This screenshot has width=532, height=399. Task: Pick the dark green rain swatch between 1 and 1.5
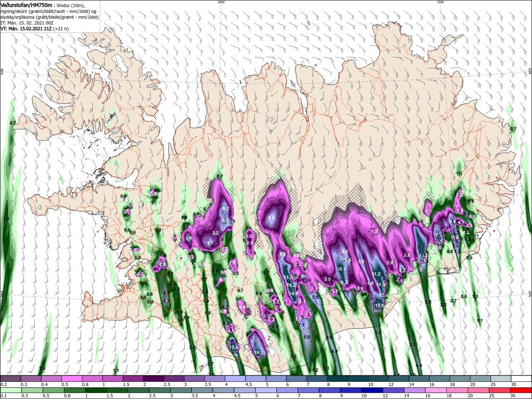(96, 390)
